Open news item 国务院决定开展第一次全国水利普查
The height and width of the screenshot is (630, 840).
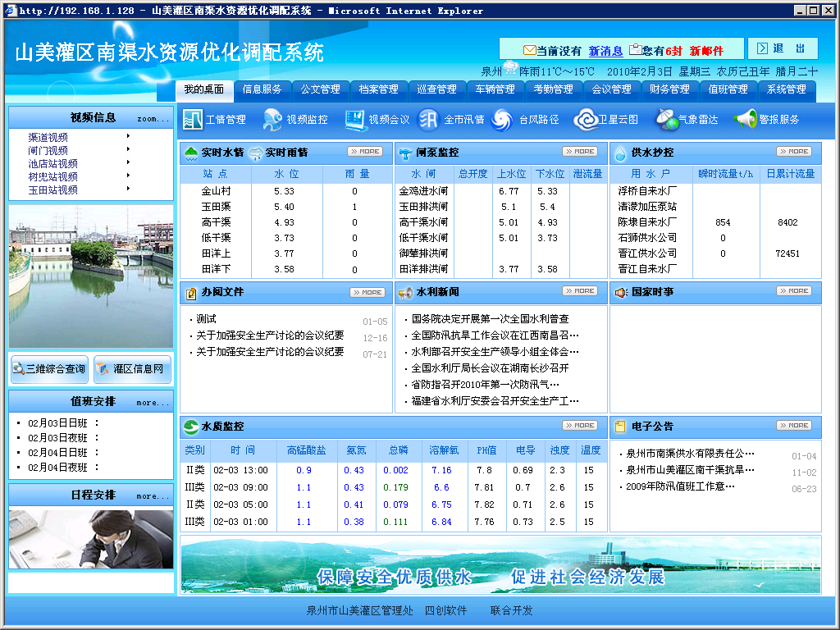490,318
